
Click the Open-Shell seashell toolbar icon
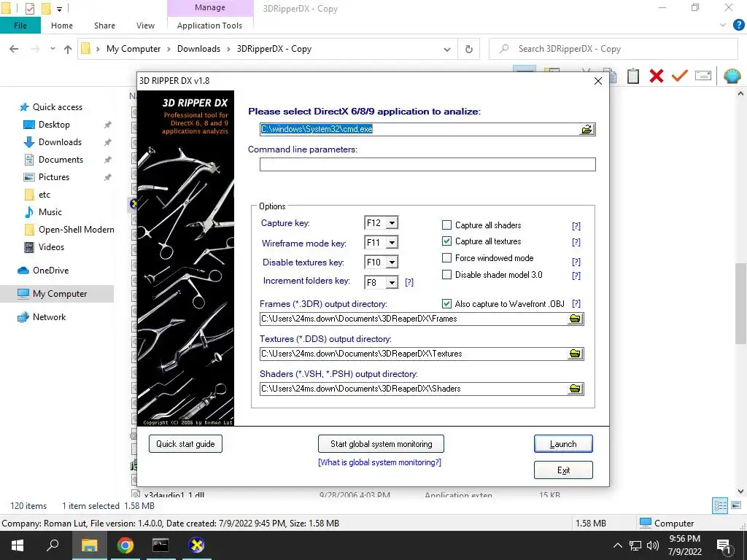coord(732,76)
